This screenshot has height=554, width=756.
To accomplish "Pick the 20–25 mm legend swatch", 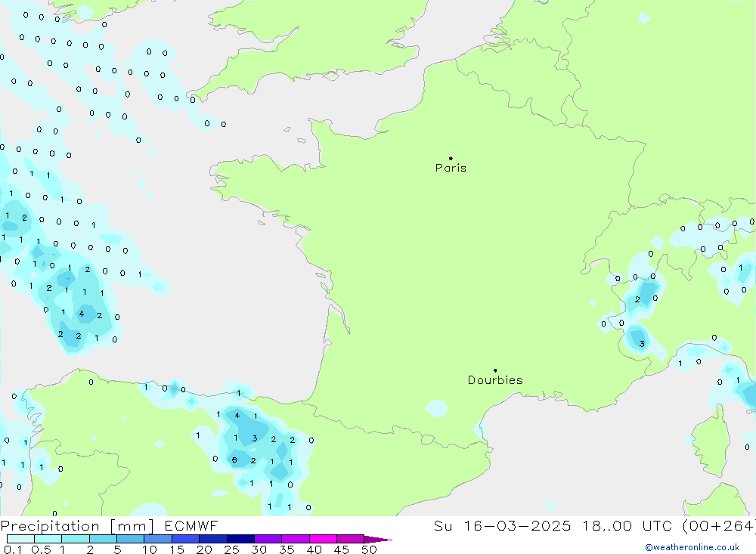I will pos(212,539).
